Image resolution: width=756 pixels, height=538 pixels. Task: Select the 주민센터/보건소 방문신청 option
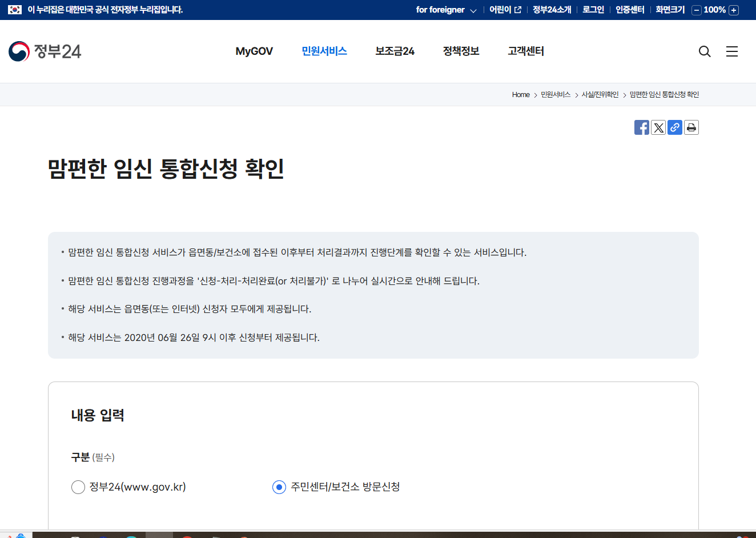tap(279, 487)
